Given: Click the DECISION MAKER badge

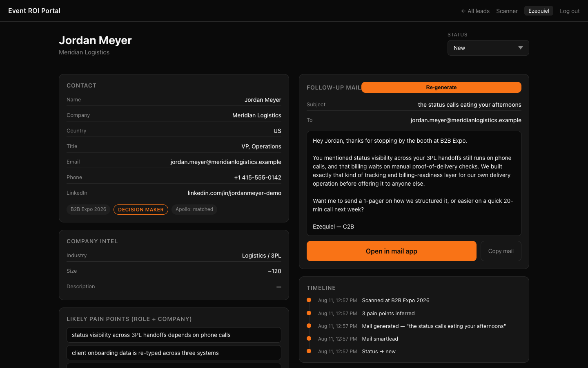Looking at the screenshot, I should coord(141,209).
